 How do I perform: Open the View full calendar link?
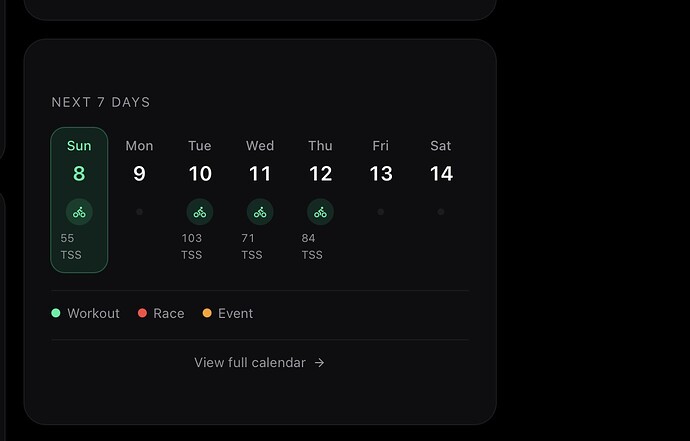pos(250,363)
